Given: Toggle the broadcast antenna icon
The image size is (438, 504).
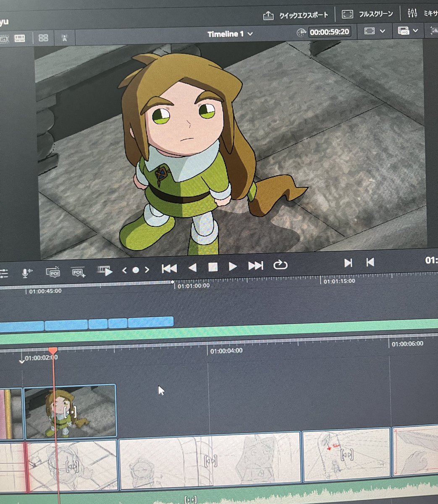Looking at the screenshot, I should coord(65,38).
